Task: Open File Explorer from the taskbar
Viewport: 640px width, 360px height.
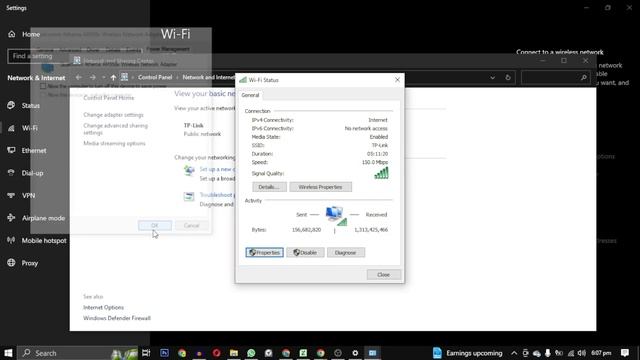Action: click(234, 353)
